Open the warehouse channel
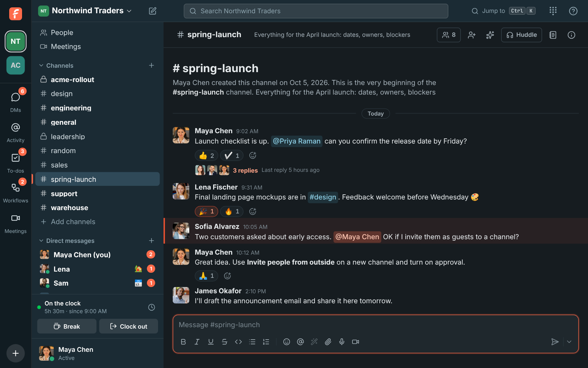588x368 pixels. pyautogui.click(x=97, y=208)
